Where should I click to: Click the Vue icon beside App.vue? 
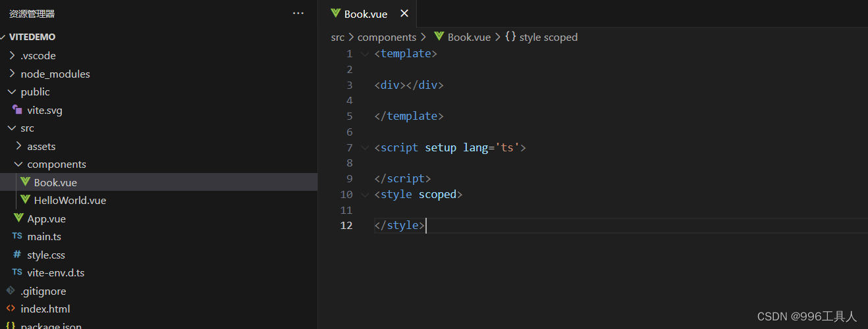click(x=18, y=218)
